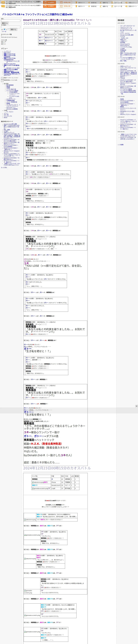Open ユイ（プリンセスフォーム） in update history
Image resolution: width=138 pixels, height=644 pixels.
pos(127,26)
